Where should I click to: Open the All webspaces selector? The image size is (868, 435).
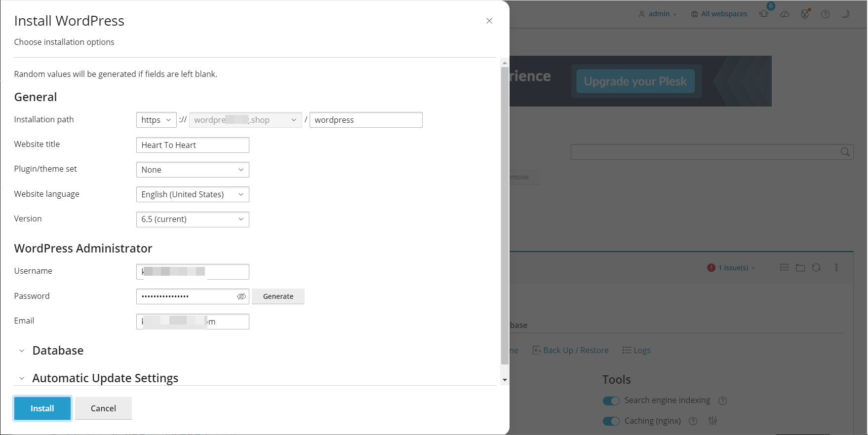tap(719, 14)
